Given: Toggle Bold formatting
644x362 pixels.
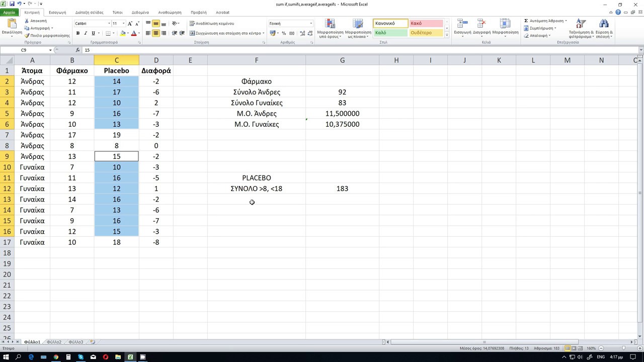Looking at the screenshot, I should tap(78, 33).
